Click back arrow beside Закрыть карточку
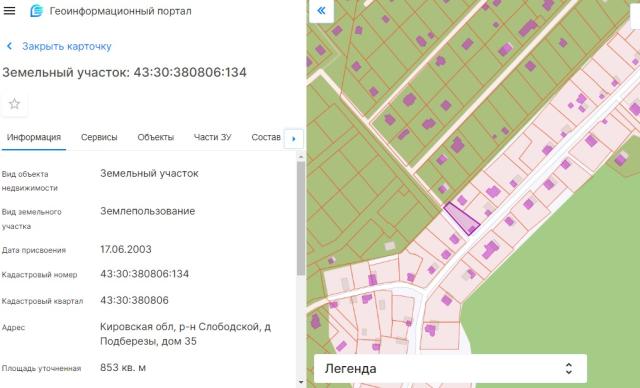The height and width of the screenshot is (388, 640). coord(9,46)
